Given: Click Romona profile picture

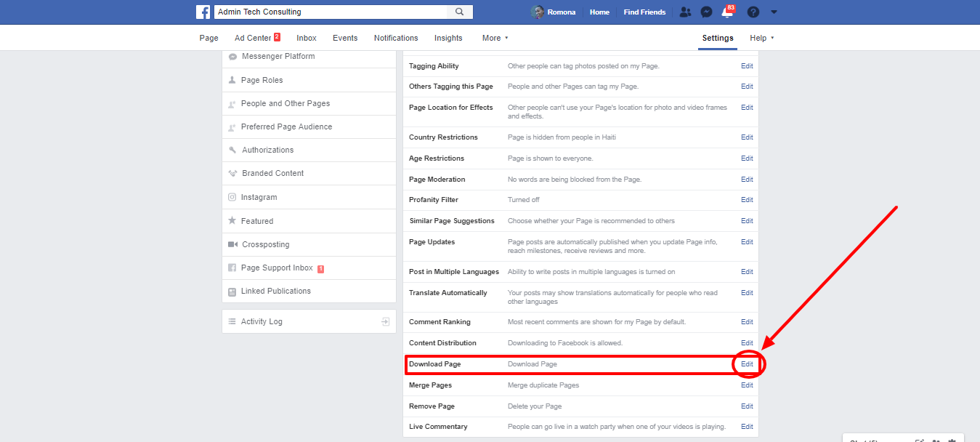Looking at the screenshot, I should 538,12.
